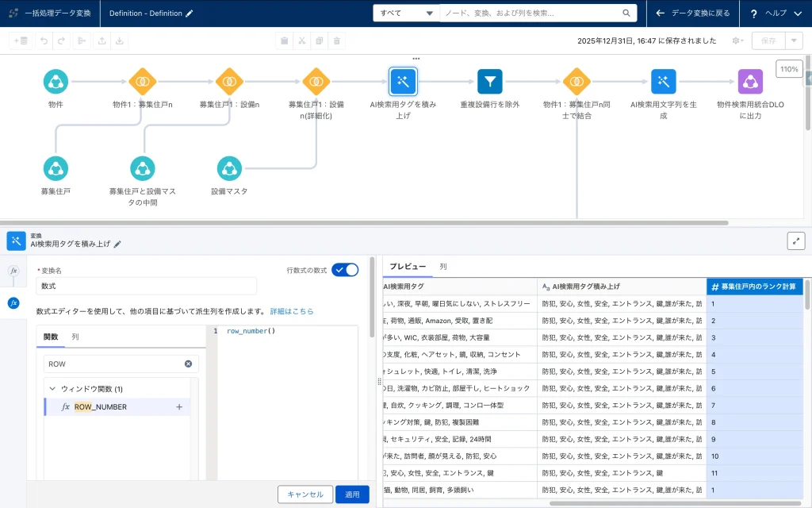Select the 重複設備行を除外 filter node icon
The width and height of the screenshot is (812, 508).
coord(490,81)
